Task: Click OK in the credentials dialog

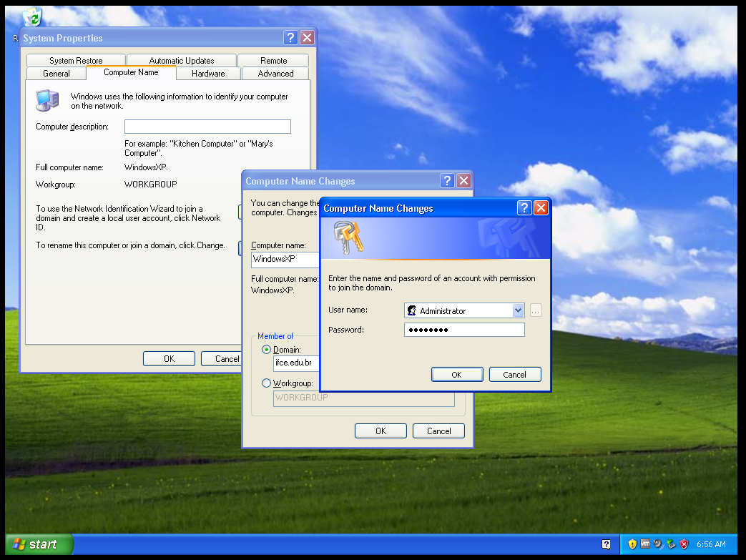Action: 457,375
